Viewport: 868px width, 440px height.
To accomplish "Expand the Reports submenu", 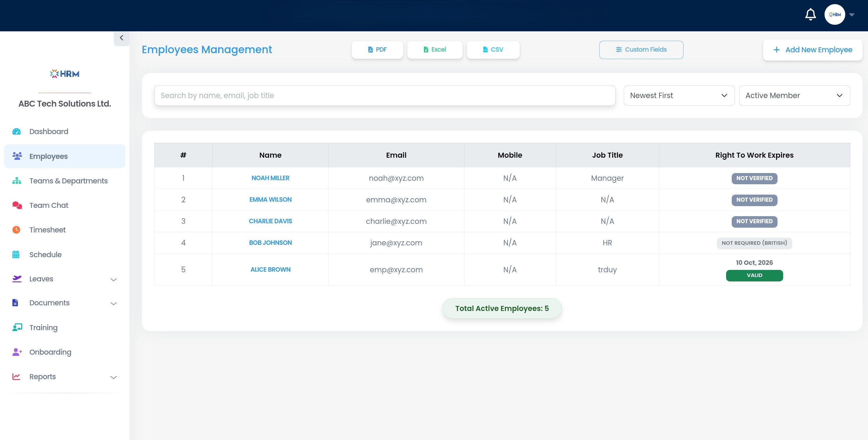I will [x=114, y=377].
